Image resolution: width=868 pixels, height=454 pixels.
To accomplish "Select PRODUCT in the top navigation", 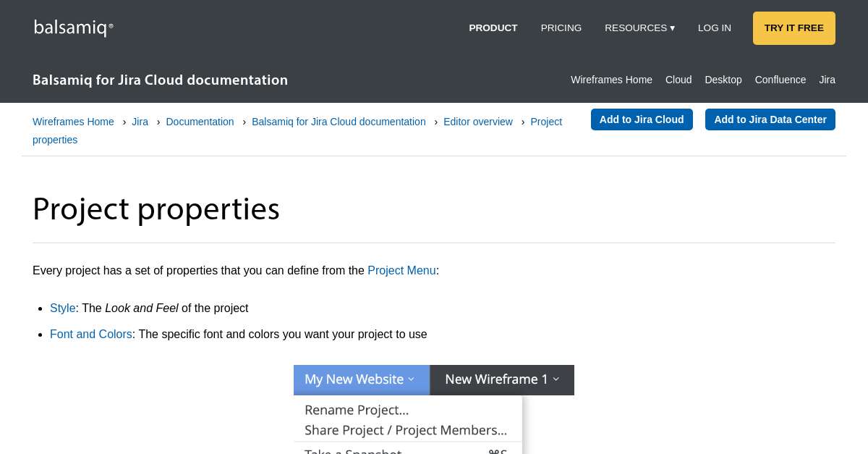I will coord(493,28).
